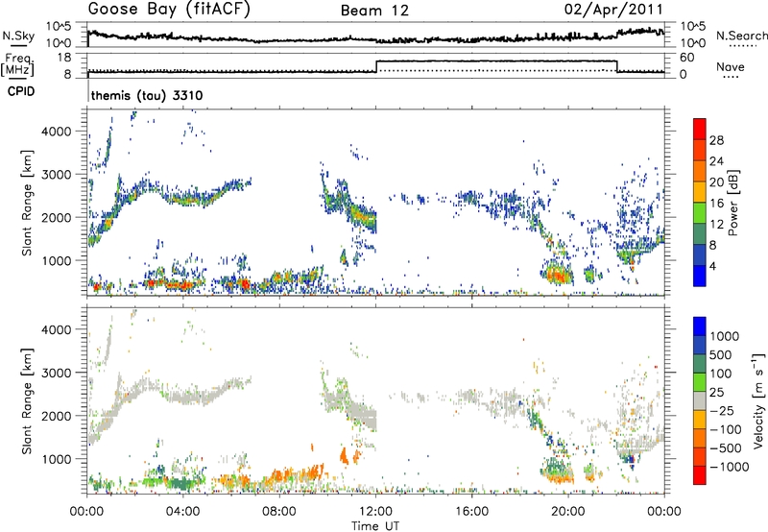Image resolution: width=768 pixels, height=532 pixels.
Task: Click the 'CPID' label
Action: (x=21, y=91)
